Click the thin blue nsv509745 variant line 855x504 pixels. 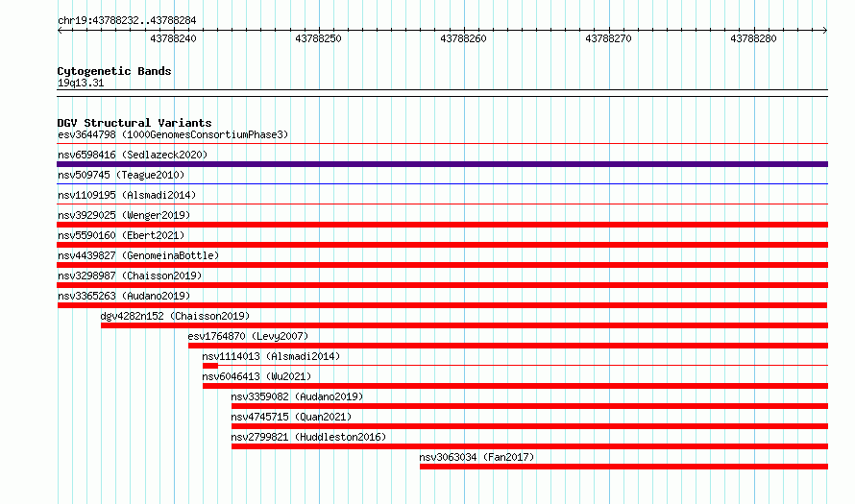tap(442, 184)
